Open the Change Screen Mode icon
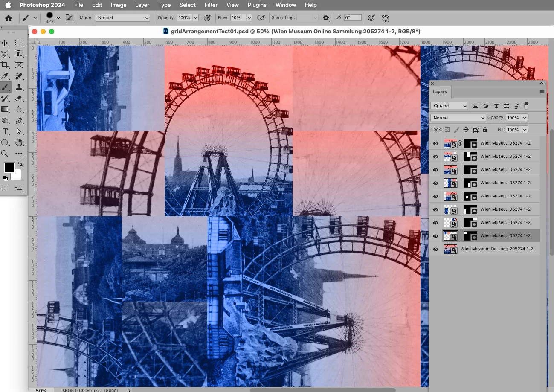Image resolution: width=554 pixels, height=392 pixels. (18, 188)
